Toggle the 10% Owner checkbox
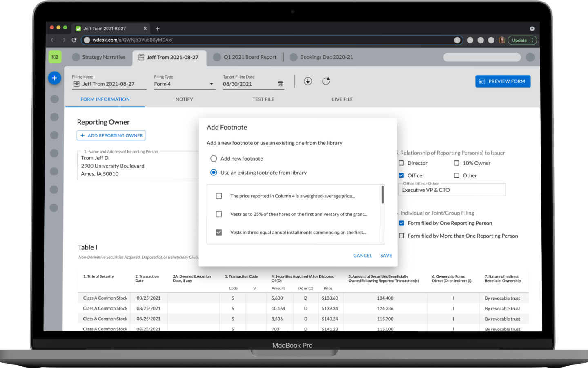 point(457,163)
